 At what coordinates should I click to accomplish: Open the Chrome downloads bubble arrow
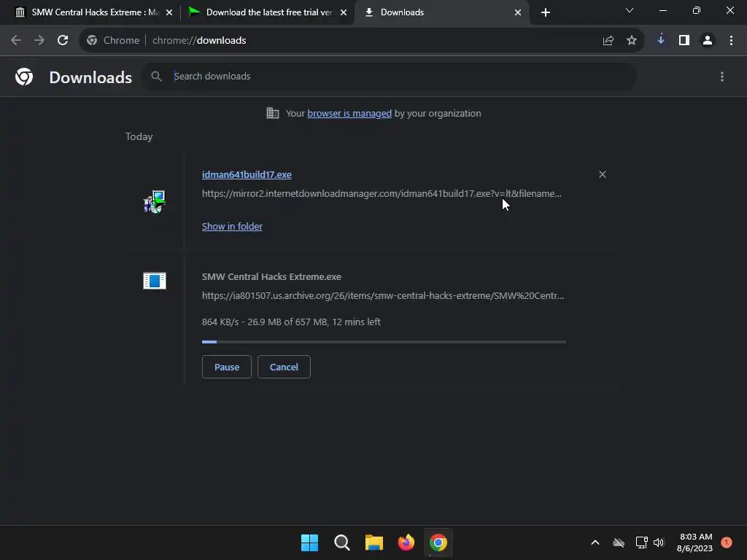click(x=661, y=41)
